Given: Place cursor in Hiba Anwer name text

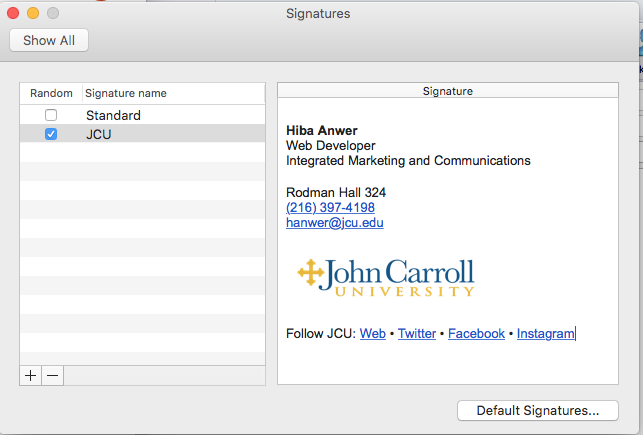Looking at the screenshot, I should (322, 130).
